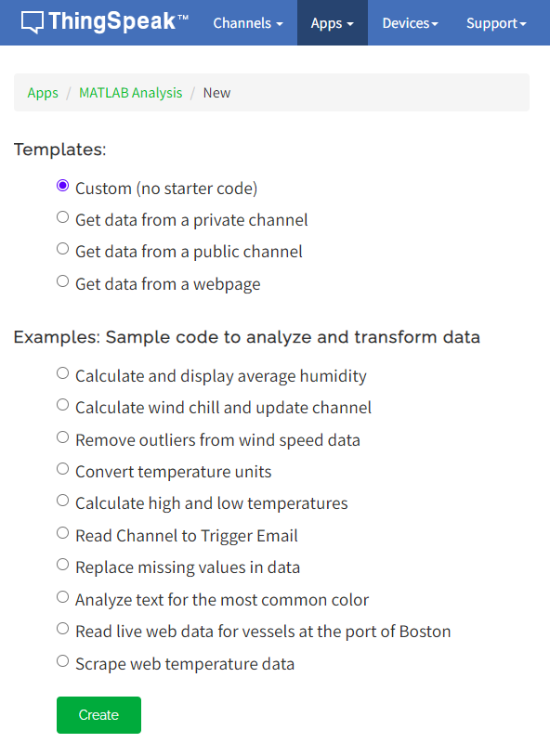Image resolution: width=550 pixels, height=756 pixels.
Task: Select Get data from a private channel
Action: point(63,217)
